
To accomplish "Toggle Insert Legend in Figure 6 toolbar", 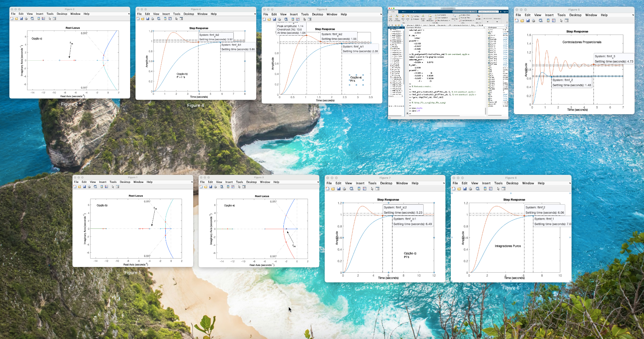I will tap(490, 189).
